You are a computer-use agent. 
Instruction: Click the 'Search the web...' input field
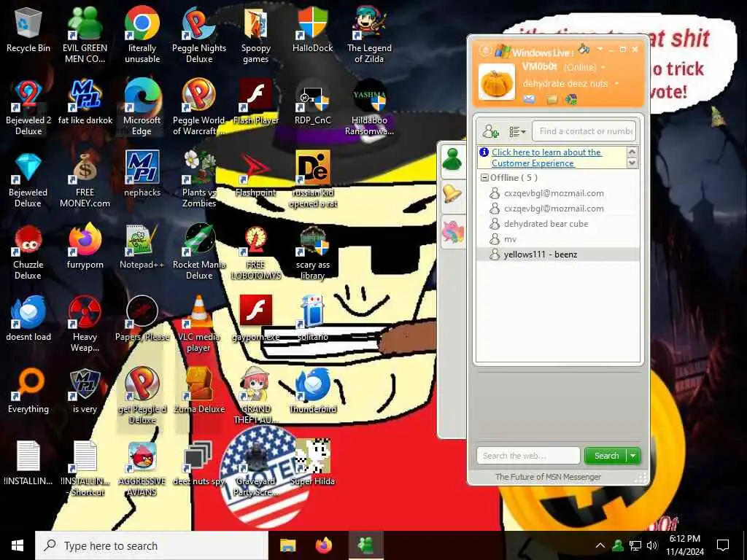528,456
